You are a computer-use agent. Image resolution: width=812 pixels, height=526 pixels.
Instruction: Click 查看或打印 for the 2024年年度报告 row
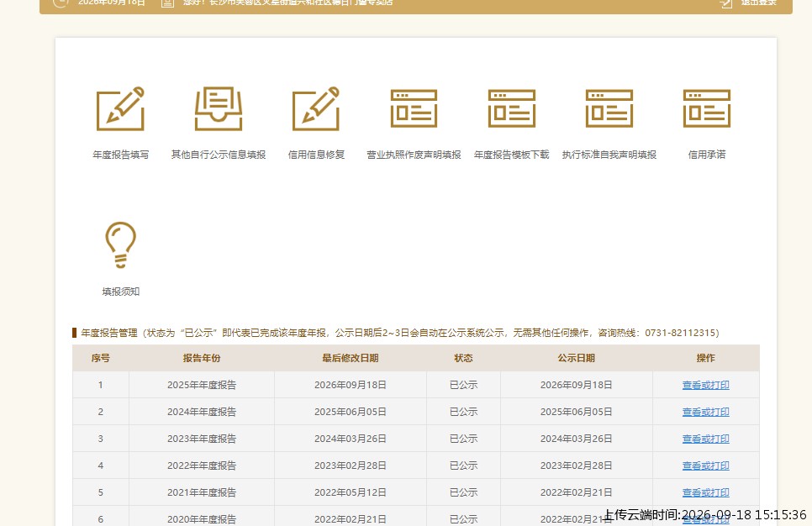(705, 412)
